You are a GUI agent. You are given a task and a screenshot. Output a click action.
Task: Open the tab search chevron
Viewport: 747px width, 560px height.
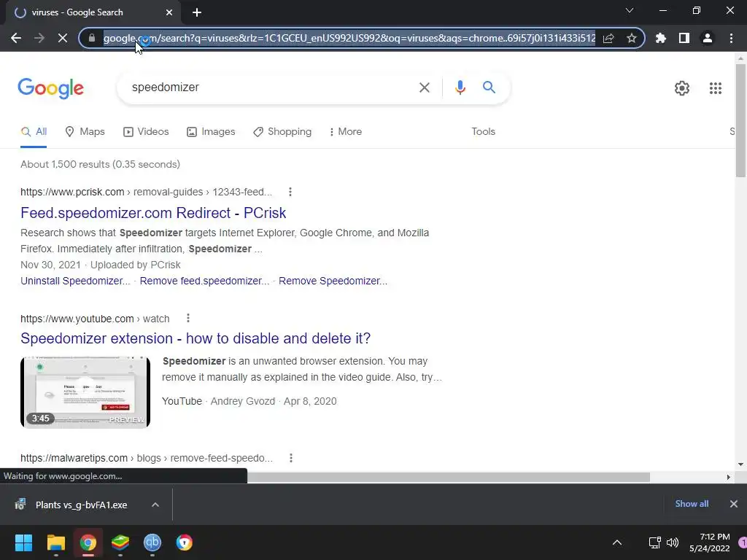[630, 10]
